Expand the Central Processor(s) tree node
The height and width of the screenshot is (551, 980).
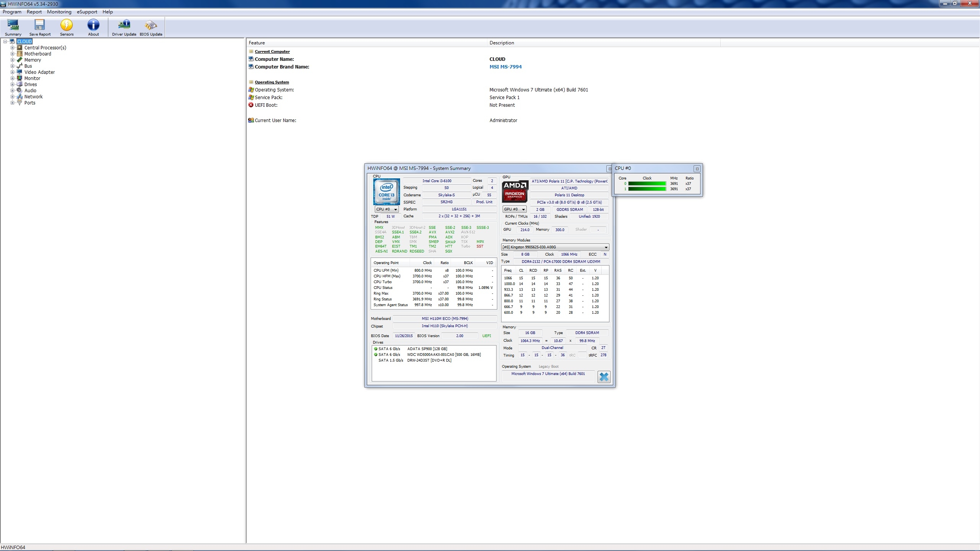pos(13,48)
